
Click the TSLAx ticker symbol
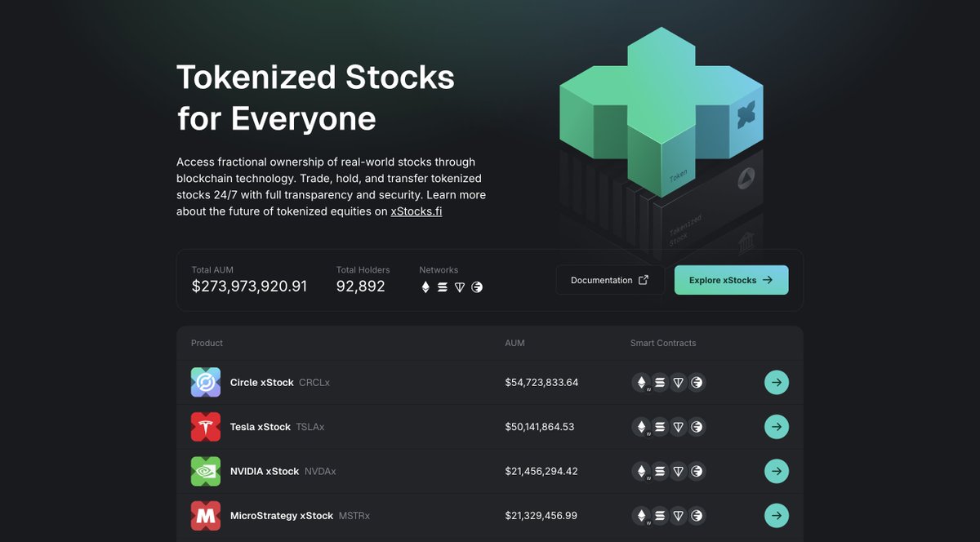(x=310, y=427)
